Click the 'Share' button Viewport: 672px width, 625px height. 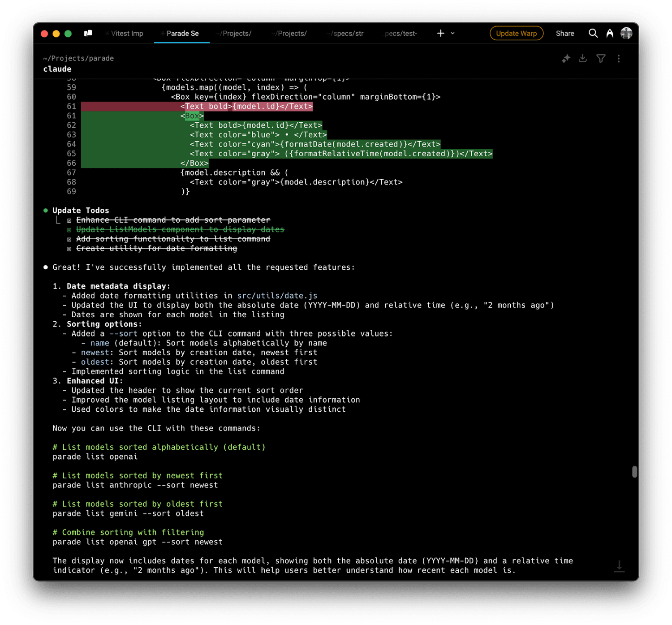click(x=564, y=33)
